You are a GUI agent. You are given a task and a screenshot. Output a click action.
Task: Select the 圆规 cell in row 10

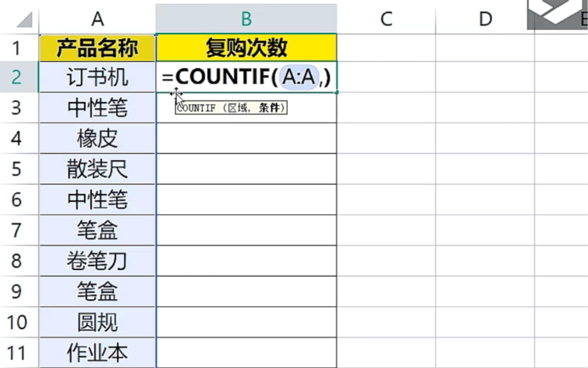97,322
